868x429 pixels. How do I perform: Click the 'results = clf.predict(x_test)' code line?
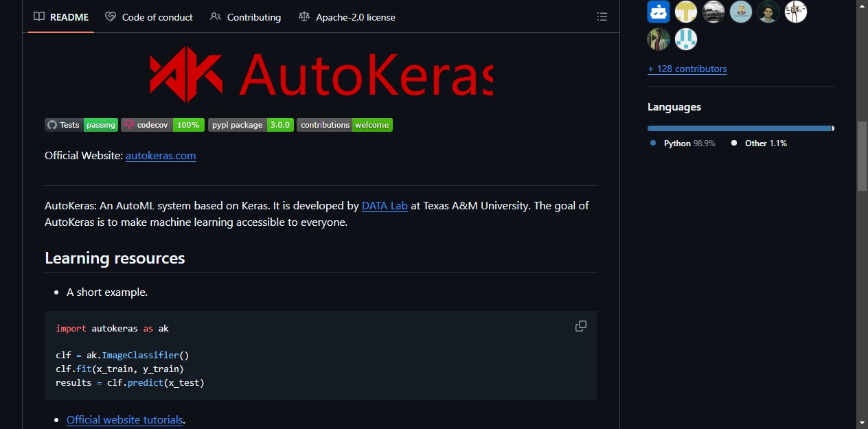coord(130,382)
